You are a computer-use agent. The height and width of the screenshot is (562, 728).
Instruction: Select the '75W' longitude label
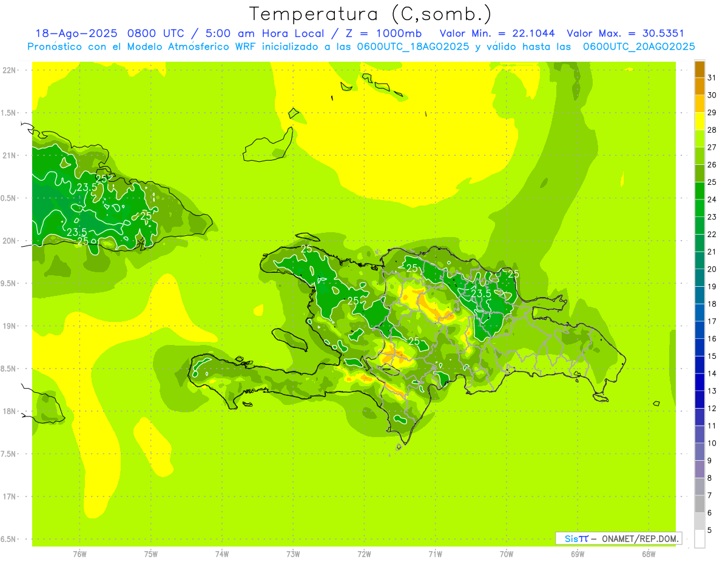(x=151, y=554)
